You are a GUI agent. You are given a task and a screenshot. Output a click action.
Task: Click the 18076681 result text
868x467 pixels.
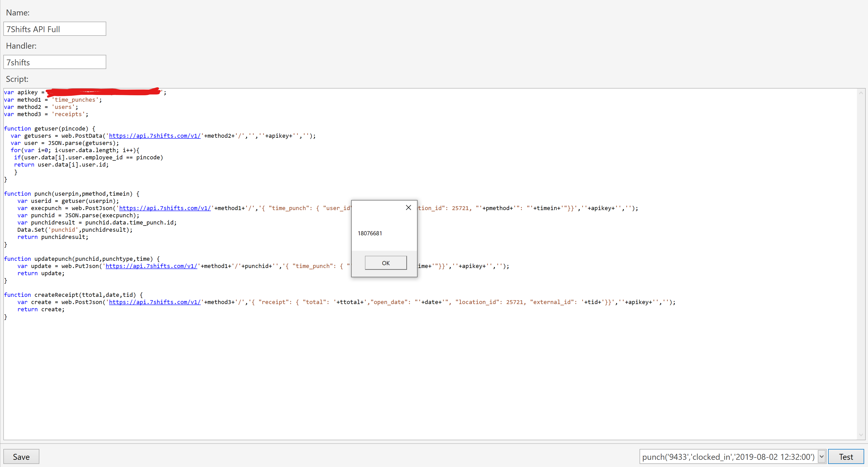click(x=370, y=233)
